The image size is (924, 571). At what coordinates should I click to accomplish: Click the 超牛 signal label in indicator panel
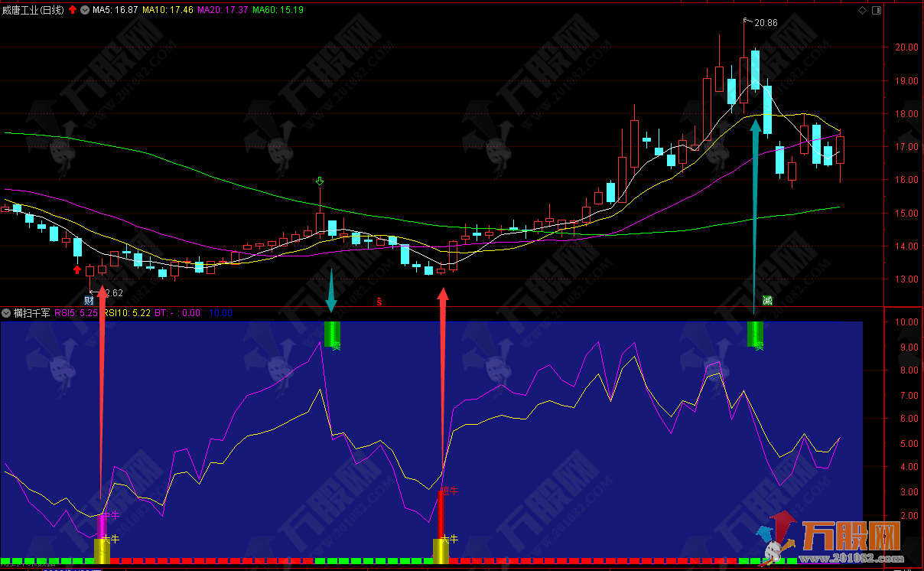449,490
